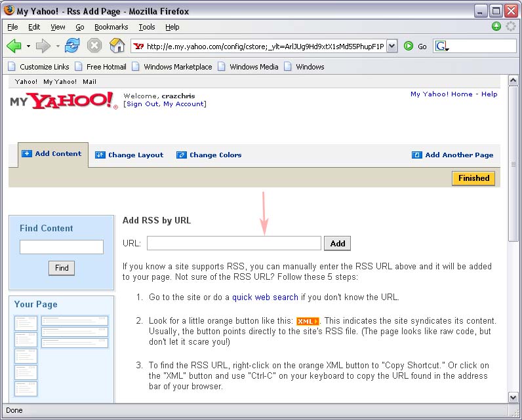Open the Bookmarks menu
522x420 pixels.
click(x=111, y=27)
